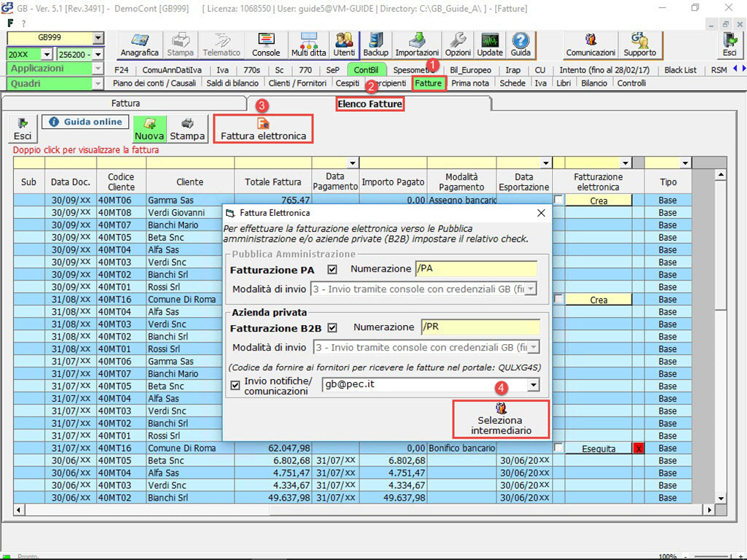Open the 20XX year dropdown
The width and height of the screenshot is (747, 560).
point(47,54)
